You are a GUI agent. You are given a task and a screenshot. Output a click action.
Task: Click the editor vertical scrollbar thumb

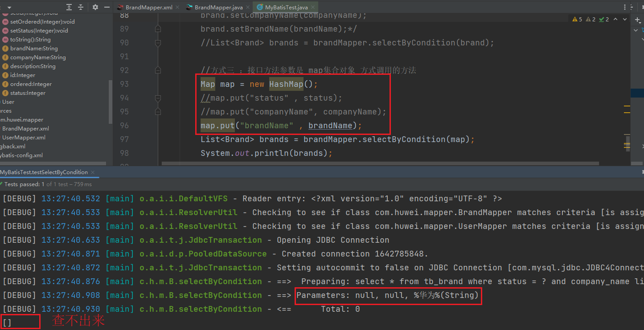628,143
